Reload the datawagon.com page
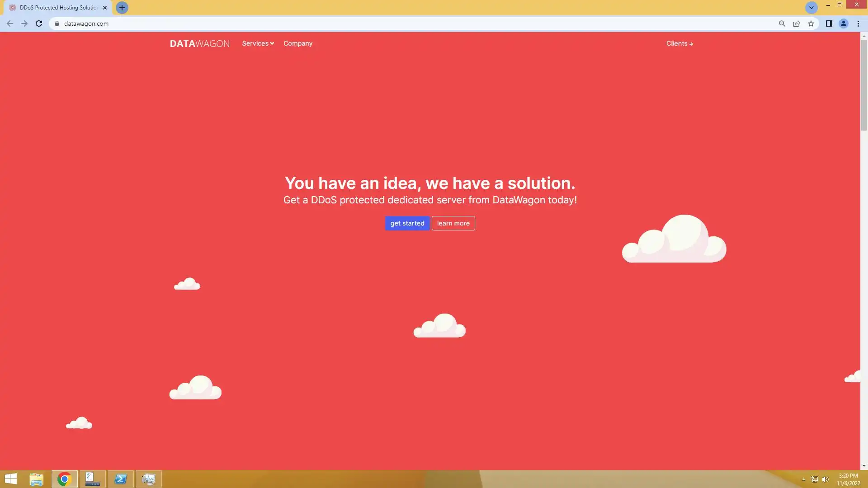Viewport: 868px width, 488px height. point(39,23)
